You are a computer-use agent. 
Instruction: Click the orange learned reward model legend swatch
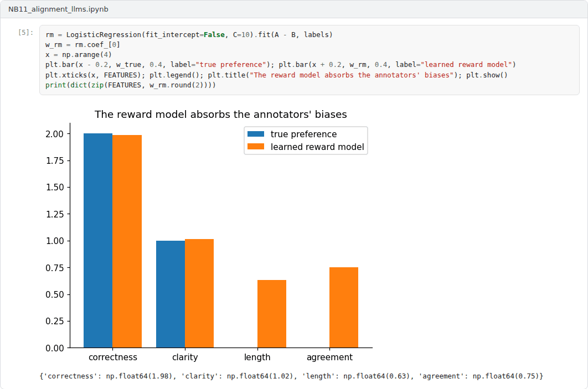click(256, 147)
